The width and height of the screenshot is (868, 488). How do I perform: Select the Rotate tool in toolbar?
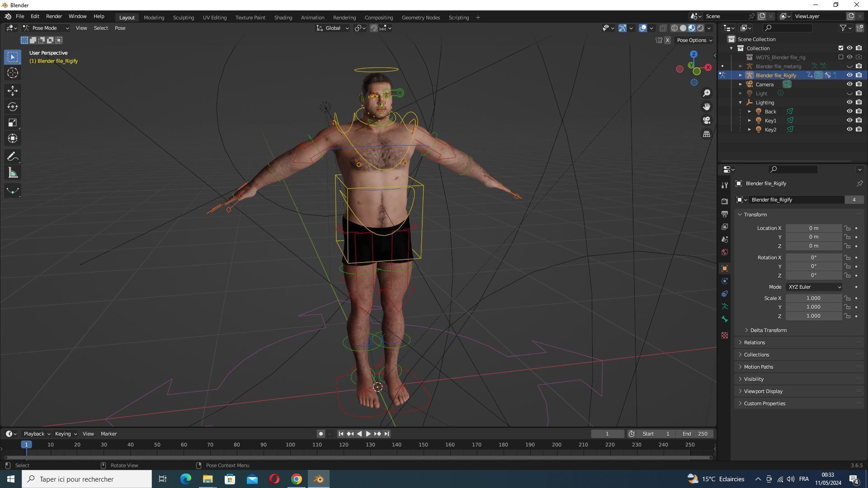click(x=13, y=107)
